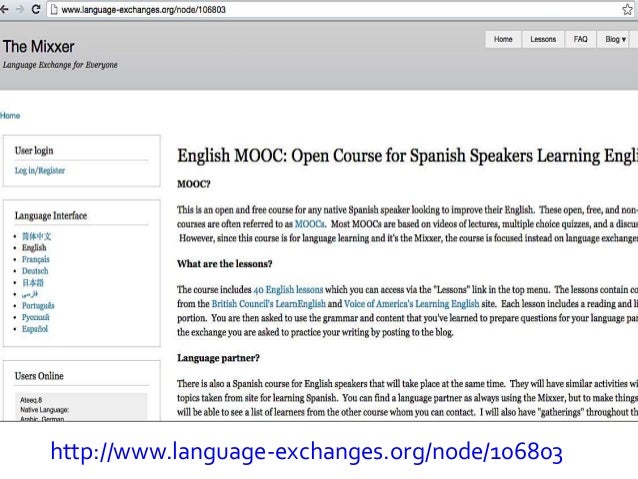Reload the page with the refresh icon

36,9
